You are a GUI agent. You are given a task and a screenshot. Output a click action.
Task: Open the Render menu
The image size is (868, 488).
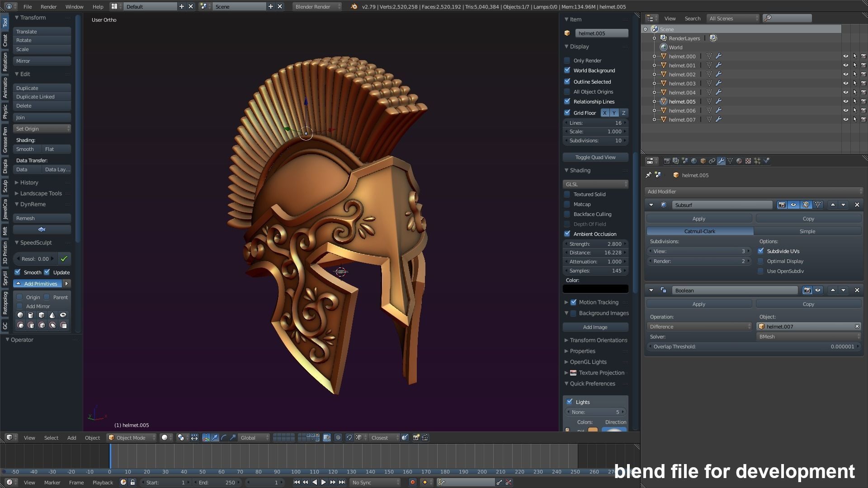click(x=48, y=6)
